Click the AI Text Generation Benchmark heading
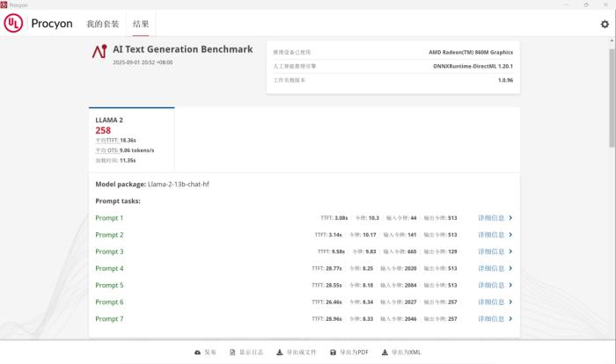The width and height of the screenshot is (616, 364). [x=183, y=49]
